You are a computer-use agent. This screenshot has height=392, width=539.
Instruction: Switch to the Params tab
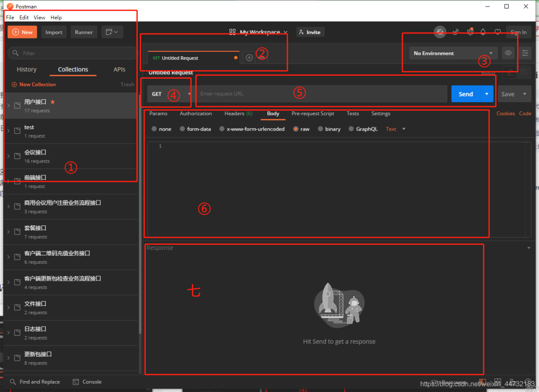[x=158, y=113]
